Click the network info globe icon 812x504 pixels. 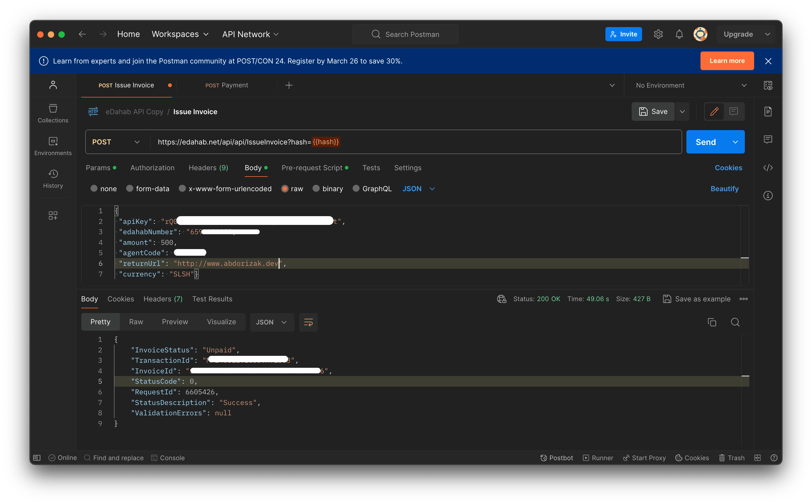tap(501, 299)
